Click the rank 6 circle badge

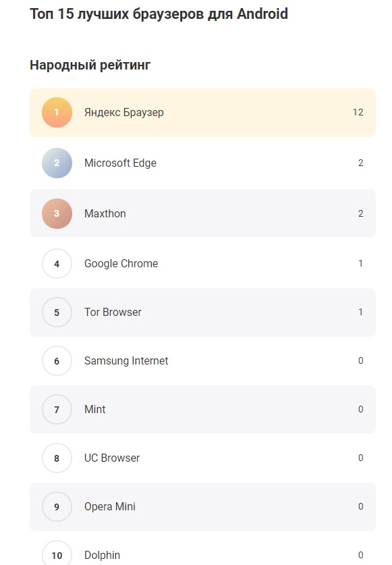[57, 361]
